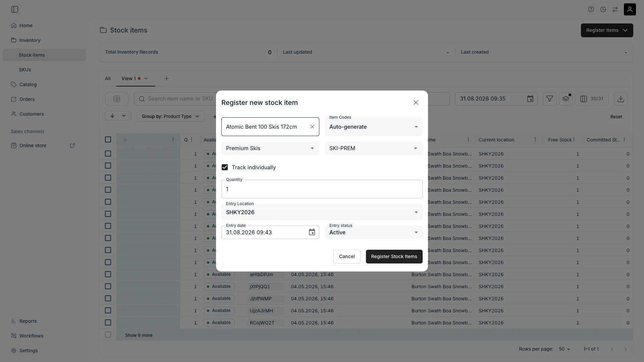Screen dimensions: 644x362
Task: Open Home in the sidebar
Action: click(26, 25)
